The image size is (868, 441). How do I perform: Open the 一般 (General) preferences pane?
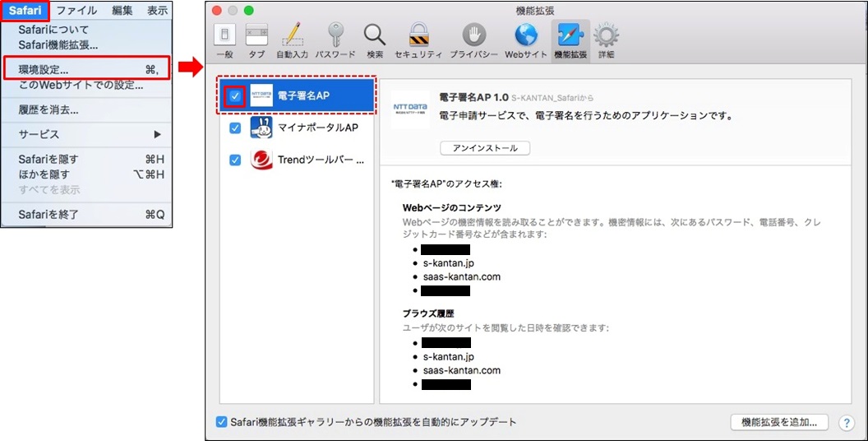[x=224, y=40]
